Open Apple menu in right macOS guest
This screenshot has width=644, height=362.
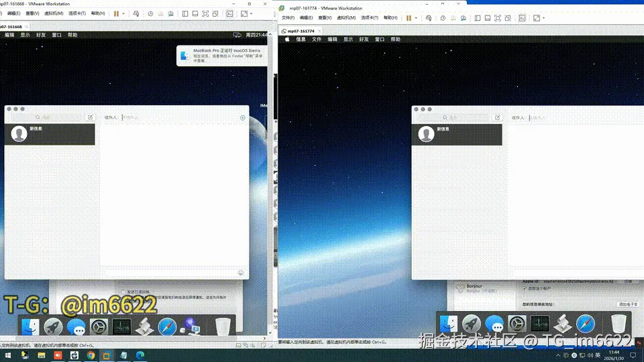287,40
